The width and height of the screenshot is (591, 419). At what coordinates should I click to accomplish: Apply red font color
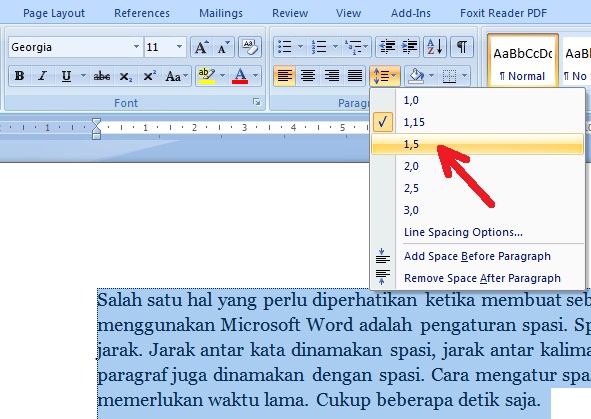click(x=240, y=76)
